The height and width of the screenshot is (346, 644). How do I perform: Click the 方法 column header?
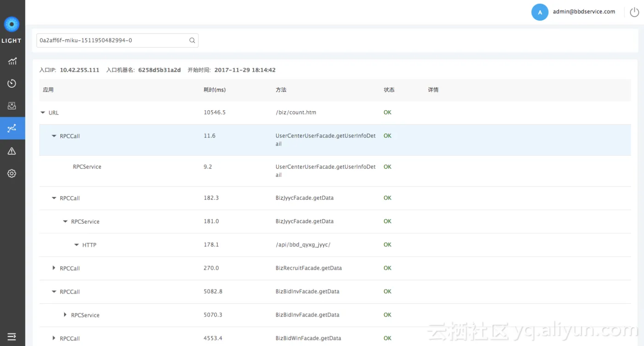click(x=281, y=90)
